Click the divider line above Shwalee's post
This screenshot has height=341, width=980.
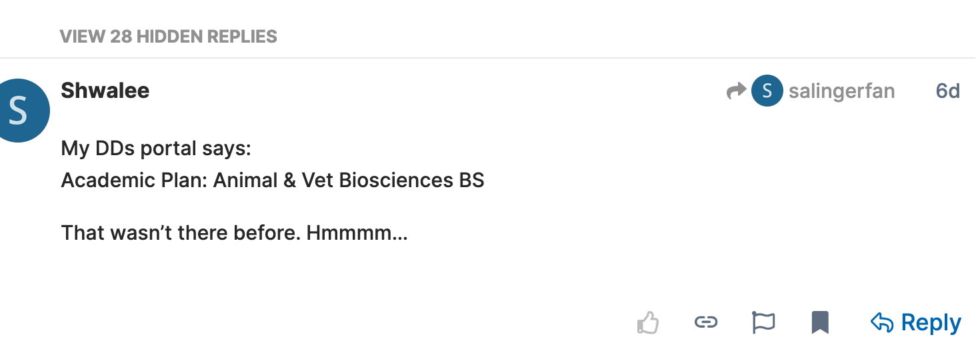click(x=490, y=58)
